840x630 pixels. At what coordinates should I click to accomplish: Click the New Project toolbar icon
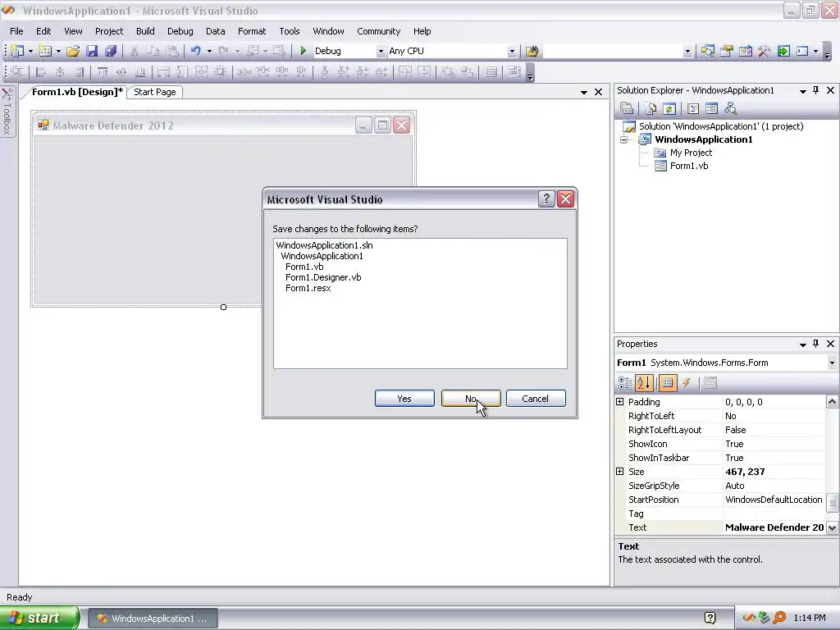pos(16,51)
